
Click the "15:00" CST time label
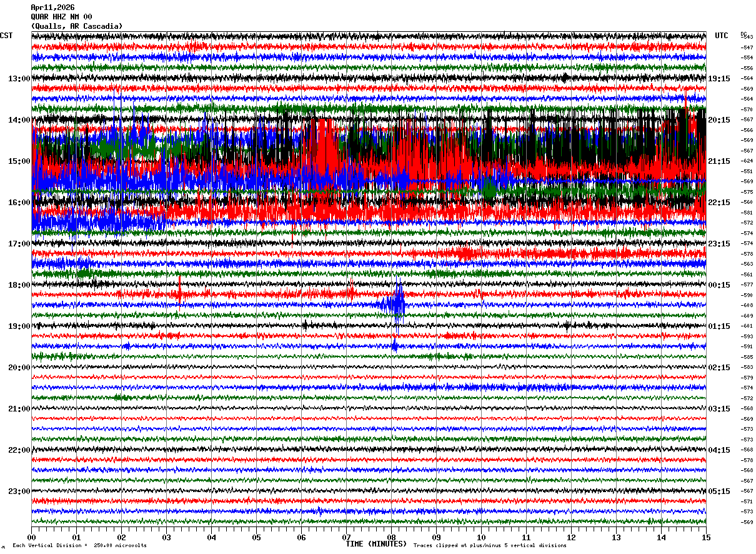pos(19,161)
